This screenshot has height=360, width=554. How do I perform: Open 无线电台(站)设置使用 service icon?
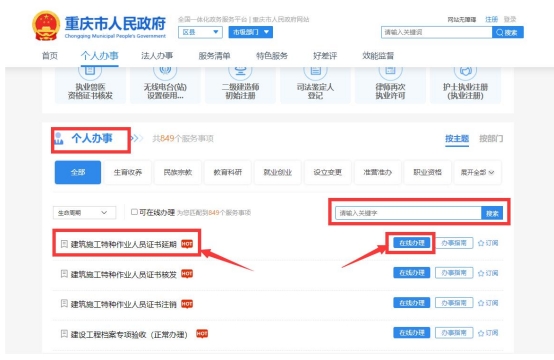tap(165, 84)
